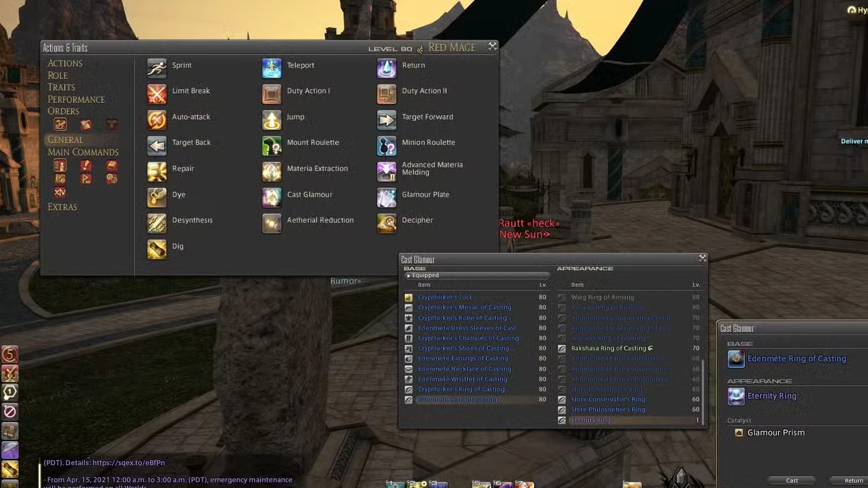
Task: Select Cryptlurker's Ring of Casting
Action: pyautogui.click(x=476, y=390)
